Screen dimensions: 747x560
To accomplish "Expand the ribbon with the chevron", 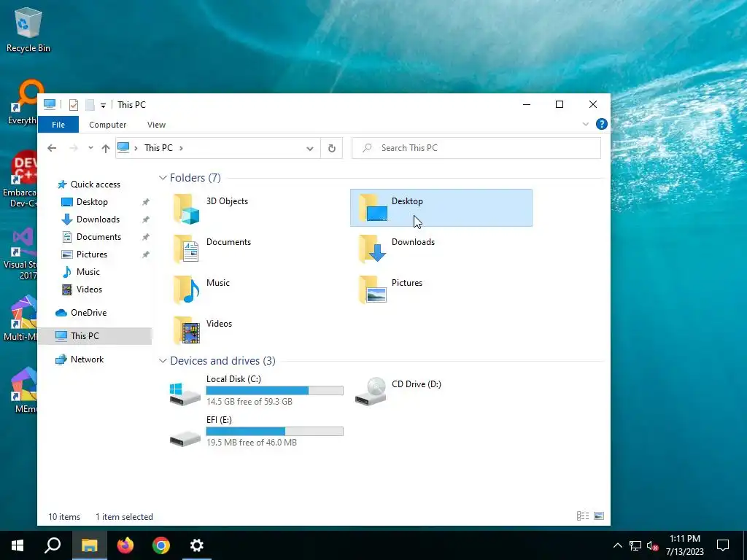I will [x=586, y=124].
